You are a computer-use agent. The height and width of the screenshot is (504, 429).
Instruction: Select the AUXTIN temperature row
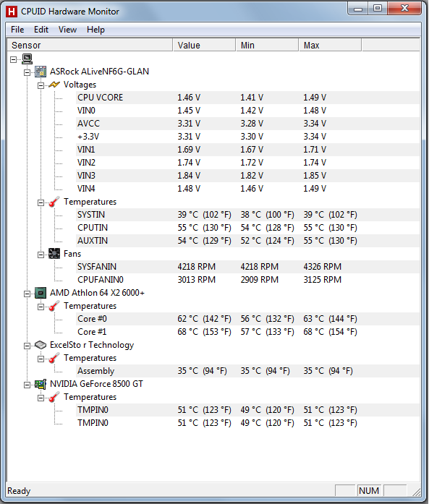point(247,241)
